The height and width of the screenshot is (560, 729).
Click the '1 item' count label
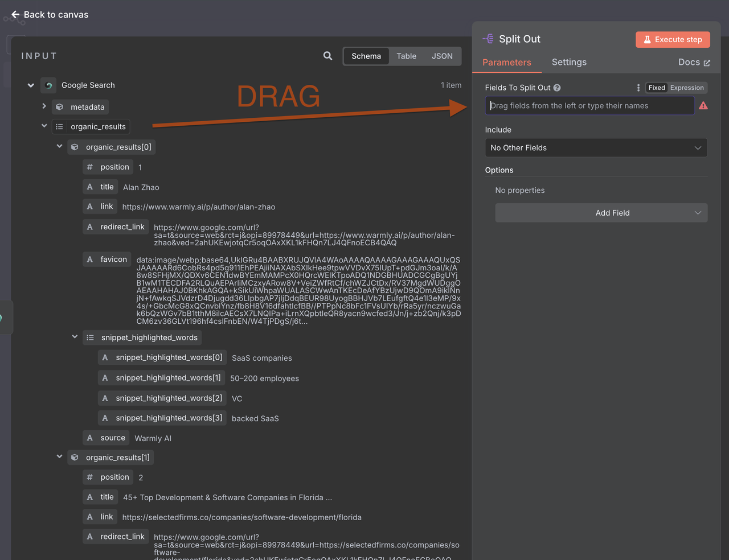pyautogui.click(x=451, y=85)
